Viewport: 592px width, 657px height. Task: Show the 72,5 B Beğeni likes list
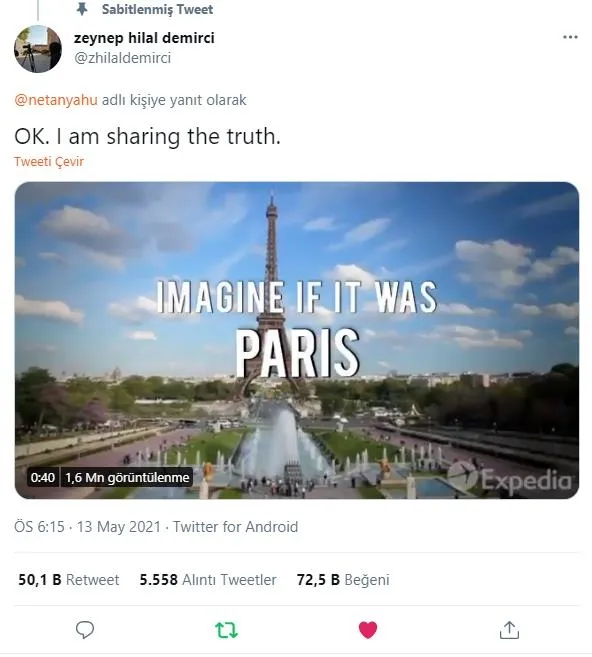343,580
